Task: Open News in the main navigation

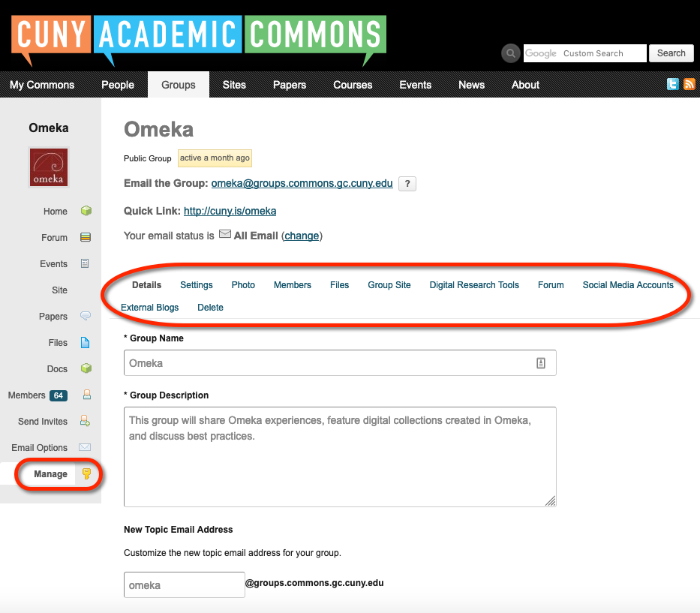Action: pos(471,85)
